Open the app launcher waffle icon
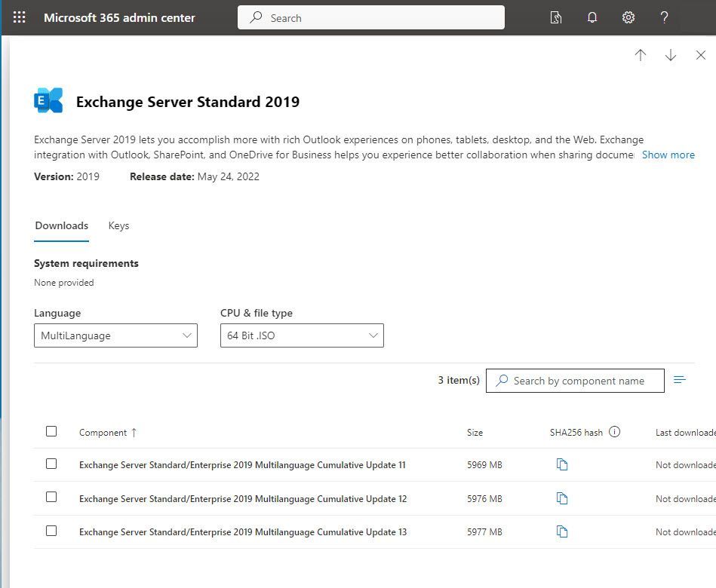Viewport: 716px width, 588px height. tap(20, 17)
